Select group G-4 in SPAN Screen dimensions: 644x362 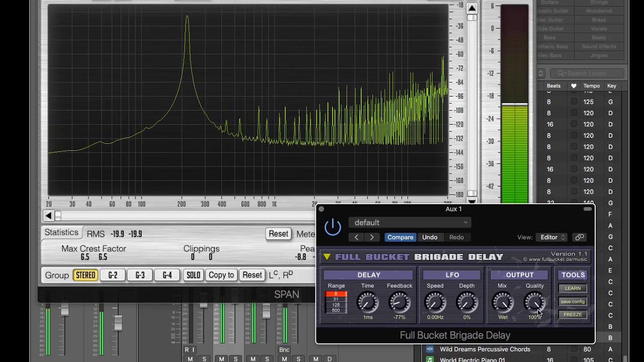tap(167, 275)
